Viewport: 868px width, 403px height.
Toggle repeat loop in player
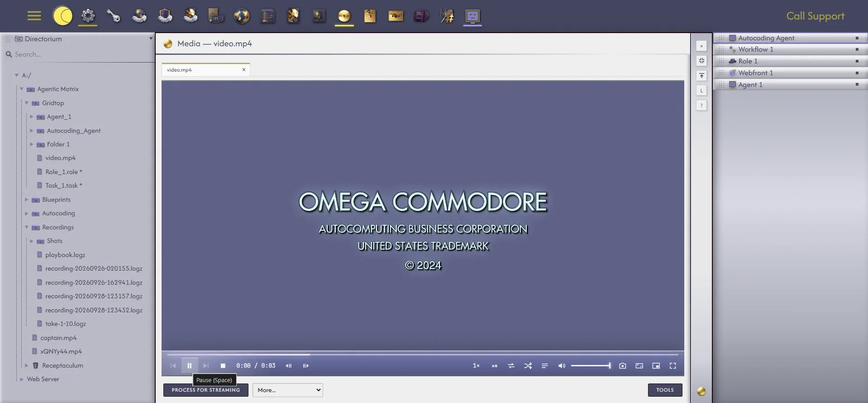click(511, 366)
